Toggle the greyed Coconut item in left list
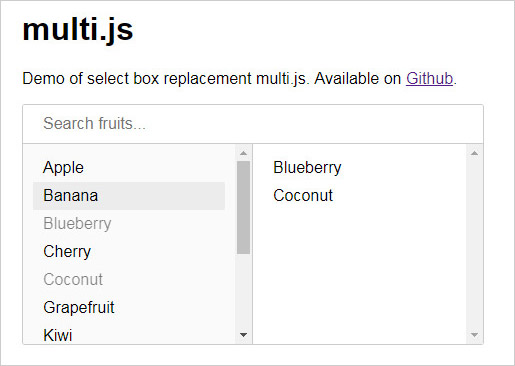Viewport: 515px width, 366px height. tap(129, 280)
